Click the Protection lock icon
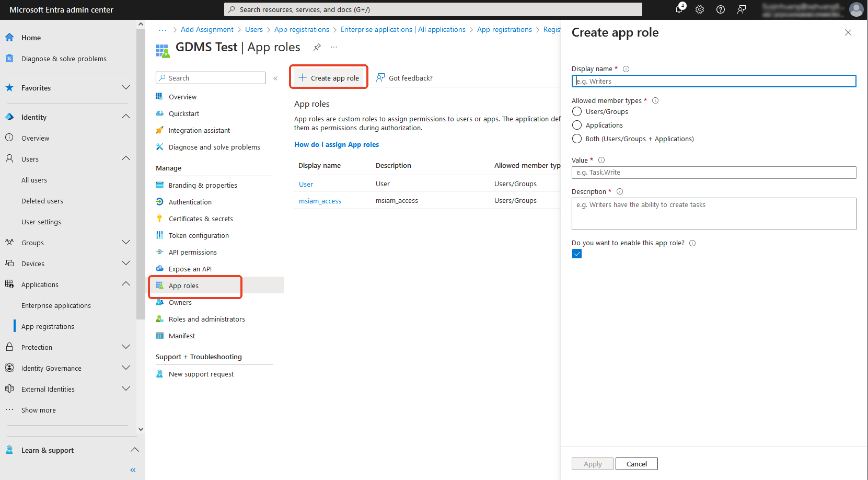 9,347
